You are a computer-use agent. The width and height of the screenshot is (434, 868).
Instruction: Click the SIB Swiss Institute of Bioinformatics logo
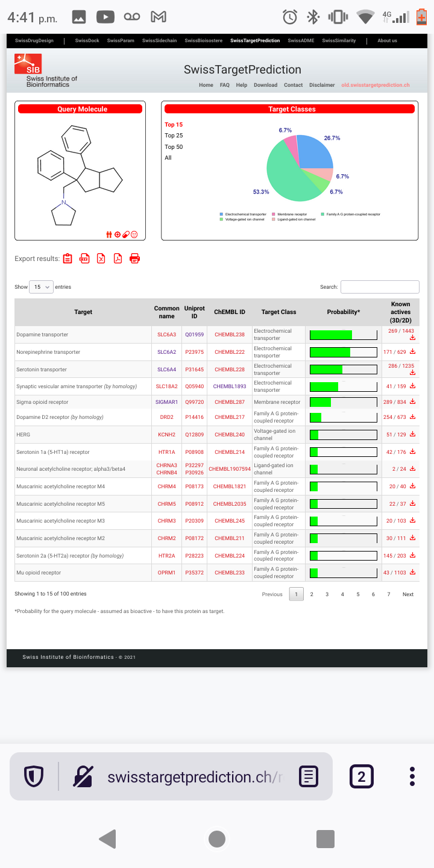click(x=45, y=71)
